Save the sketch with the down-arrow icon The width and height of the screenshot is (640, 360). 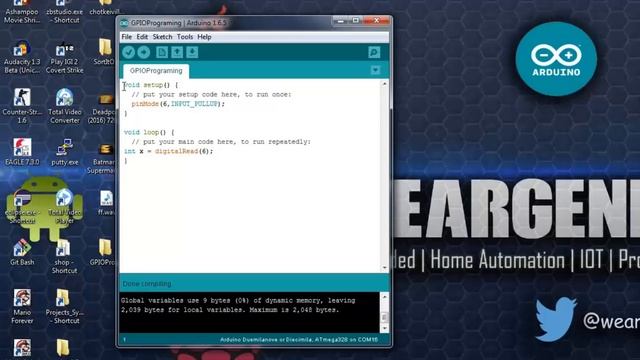pos(192,52)
